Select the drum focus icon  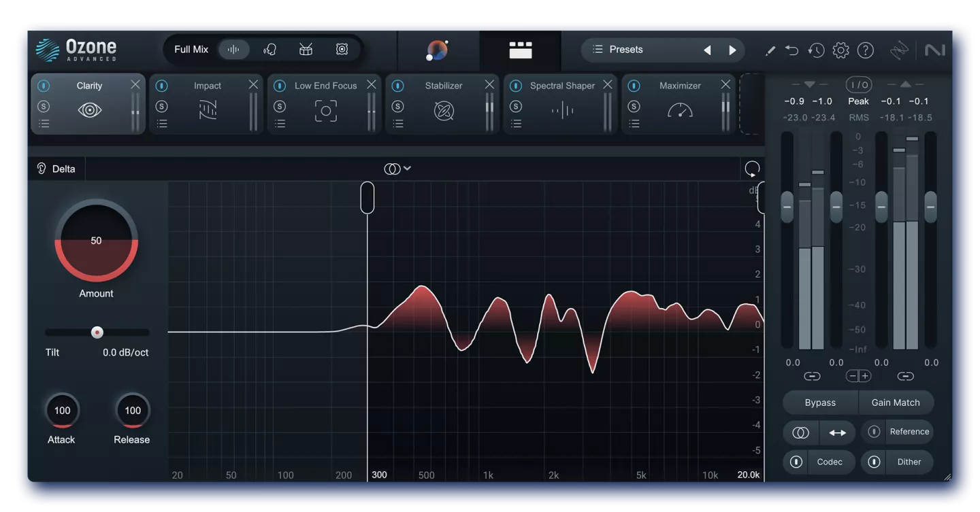pos(306,50)
